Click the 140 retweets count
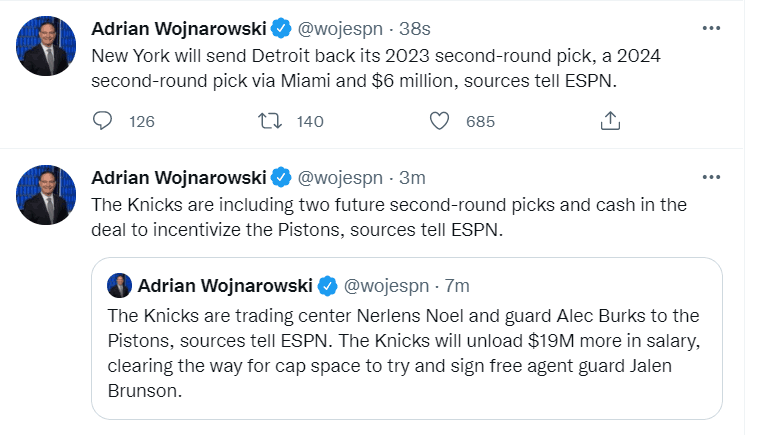Image resolution: width=758 pixels, height=435 pixels. tap(310, 121)
